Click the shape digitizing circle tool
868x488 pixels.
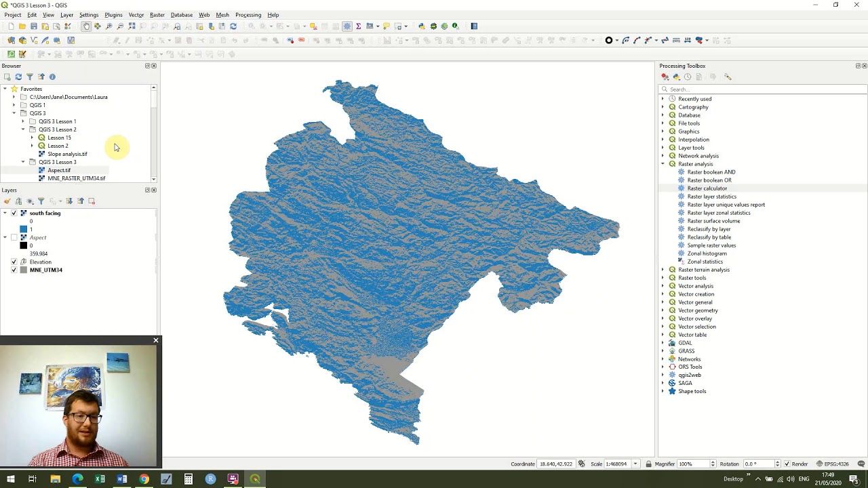tap(609, 41)
